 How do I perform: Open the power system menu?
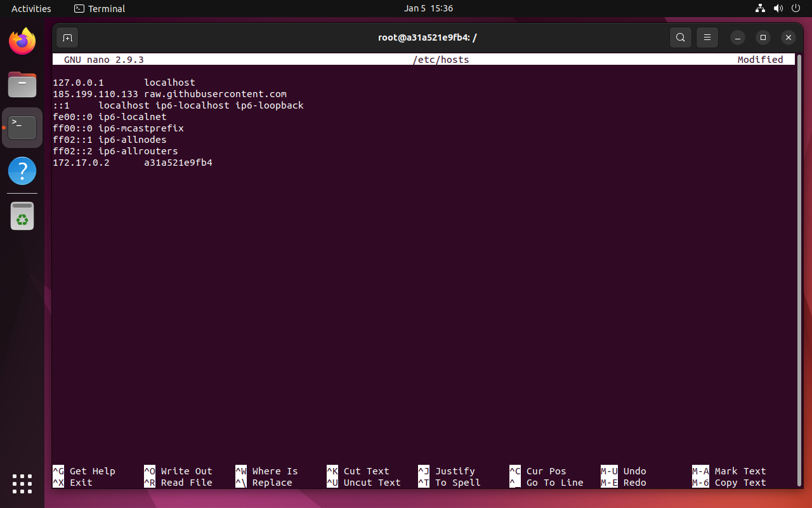[x=796, y=8]
